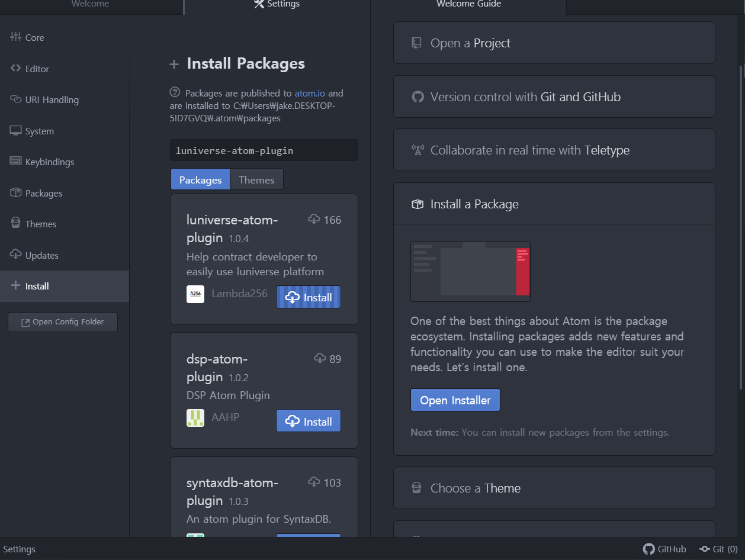Switch to Themes search toggle
Viewport: 745px width, 560px height.
pyautogui.click(x=256, y=180)
